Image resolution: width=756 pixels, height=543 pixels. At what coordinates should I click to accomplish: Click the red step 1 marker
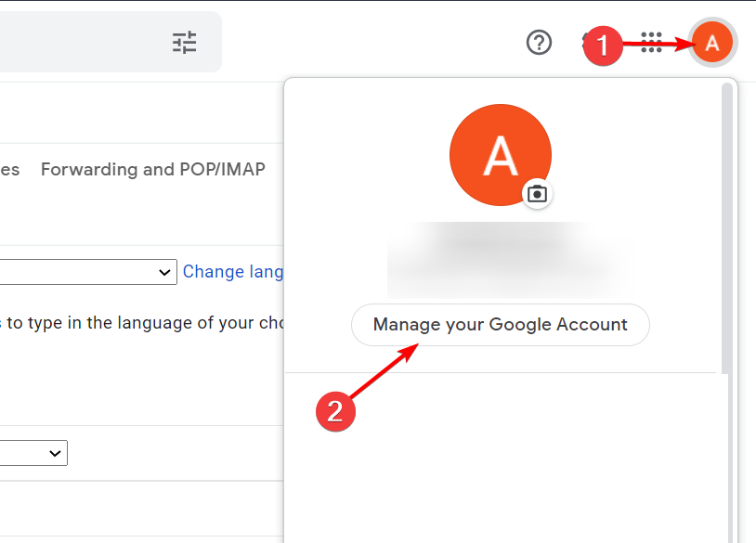click(602, 45)
